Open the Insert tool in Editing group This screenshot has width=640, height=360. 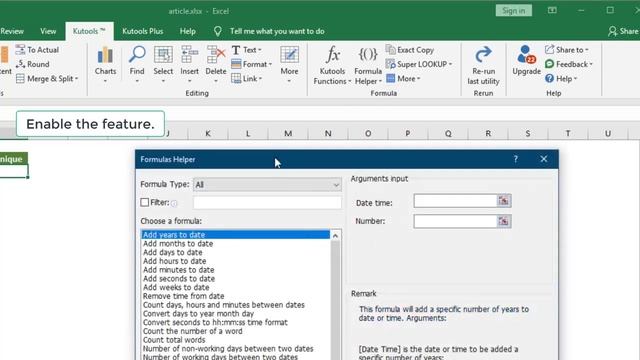click(x=189, y=63)
